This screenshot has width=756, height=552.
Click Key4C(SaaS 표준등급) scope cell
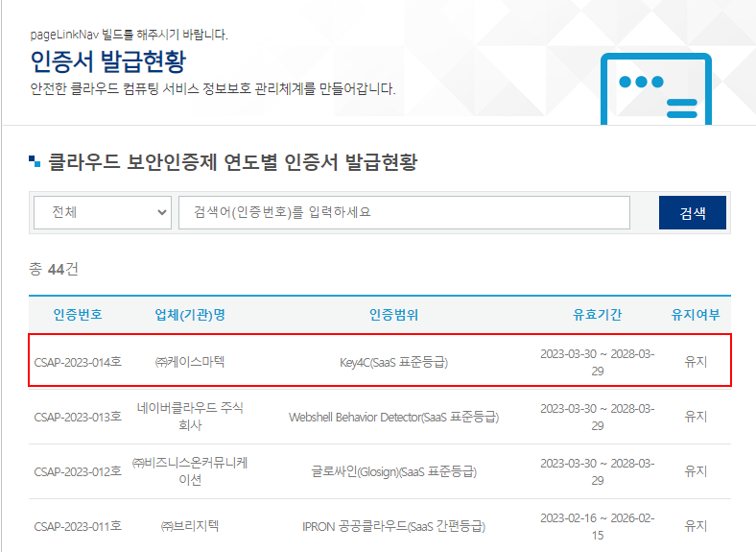click(393, 362)
